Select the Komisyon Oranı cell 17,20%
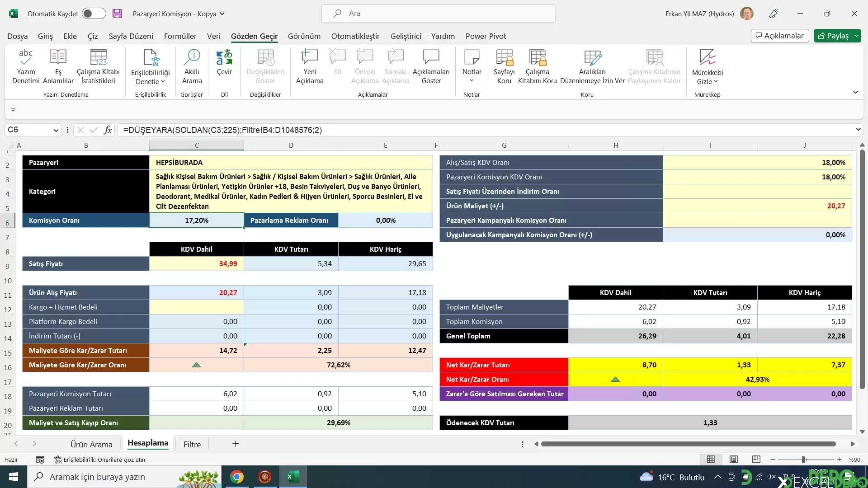 click(197, 221)
